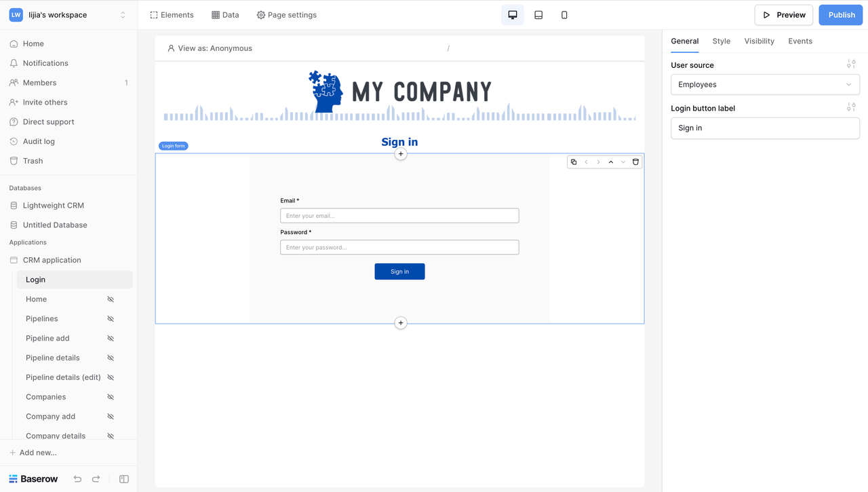Click the undo arrow icon
Viewport: 868px width, 492px height.
[x=77, y=479]
